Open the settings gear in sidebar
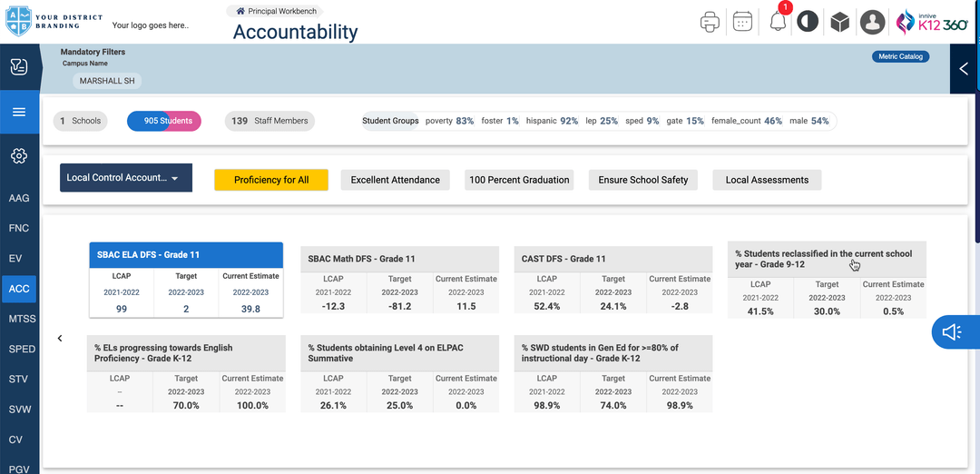Viewport: 980px width, 474px height. (19, 155)
